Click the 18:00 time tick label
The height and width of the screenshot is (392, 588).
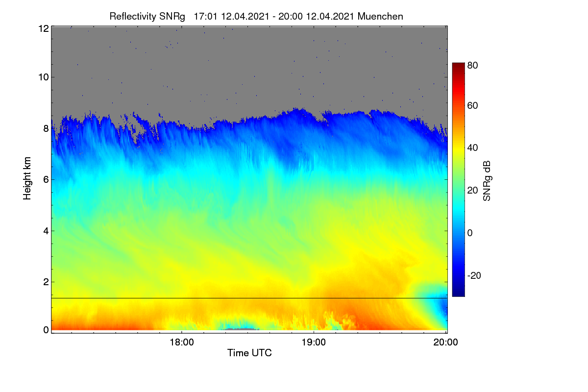pyautogui.click(x=181, y=343)
